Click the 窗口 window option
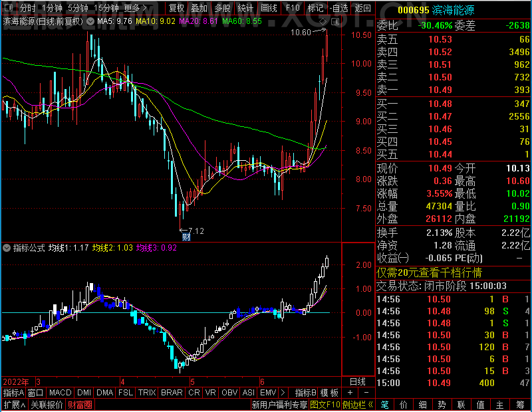The height and width of the screenshot is (412, 532). [x=36, y=393]
